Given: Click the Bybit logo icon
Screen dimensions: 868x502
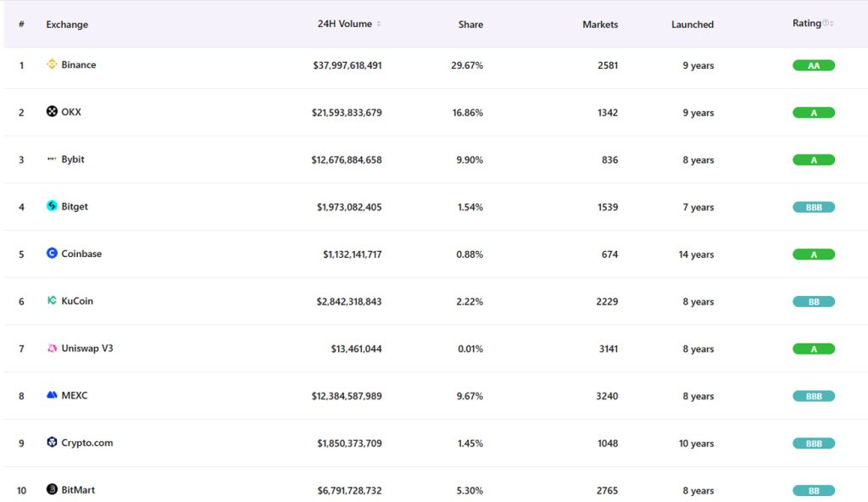Looking at the screenshot, I should (x=52, y=159).
